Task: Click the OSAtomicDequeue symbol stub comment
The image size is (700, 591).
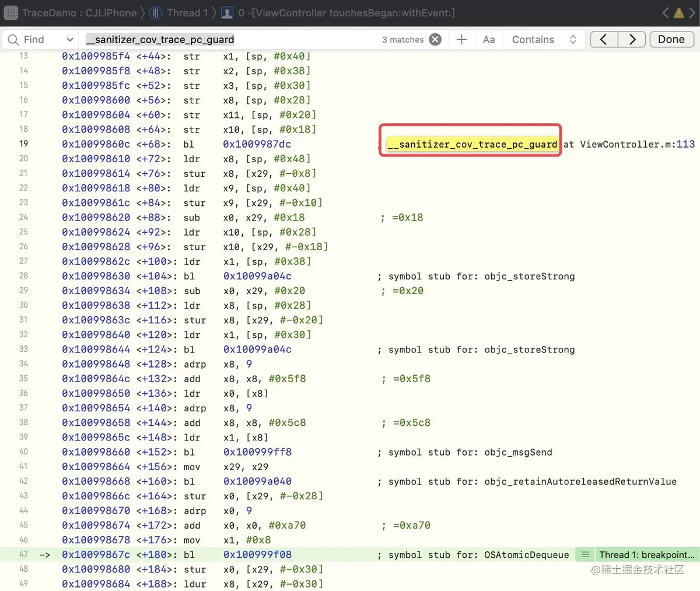Action: coord(473,555)
